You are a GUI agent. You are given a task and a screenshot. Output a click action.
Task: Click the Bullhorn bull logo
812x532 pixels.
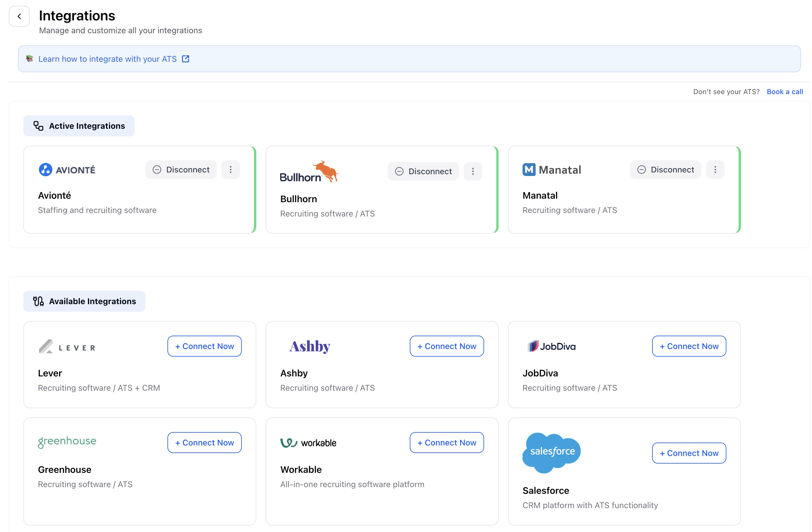tap(309, 172)
